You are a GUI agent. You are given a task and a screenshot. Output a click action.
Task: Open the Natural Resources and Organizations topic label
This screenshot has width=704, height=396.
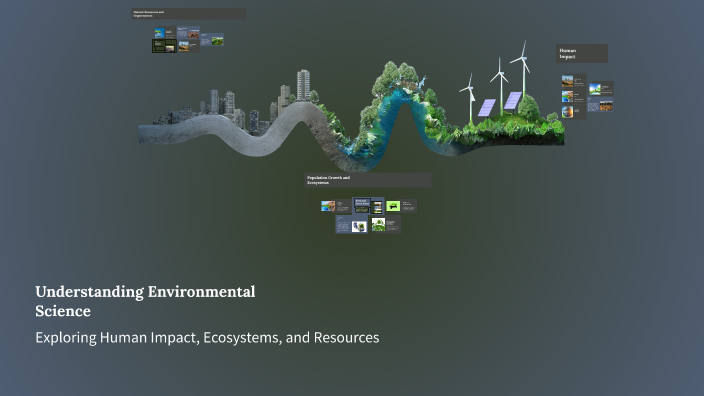click(x=189, y=14)
